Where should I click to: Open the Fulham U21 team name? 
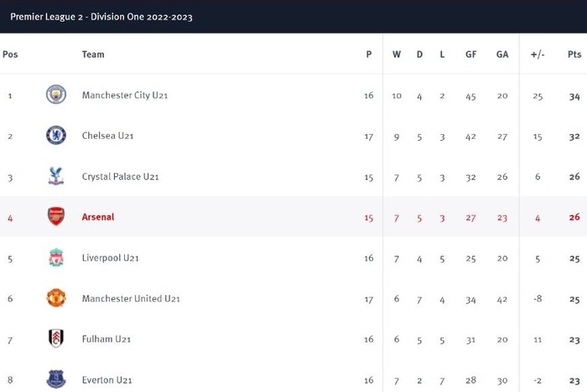(x=106, y=339)
